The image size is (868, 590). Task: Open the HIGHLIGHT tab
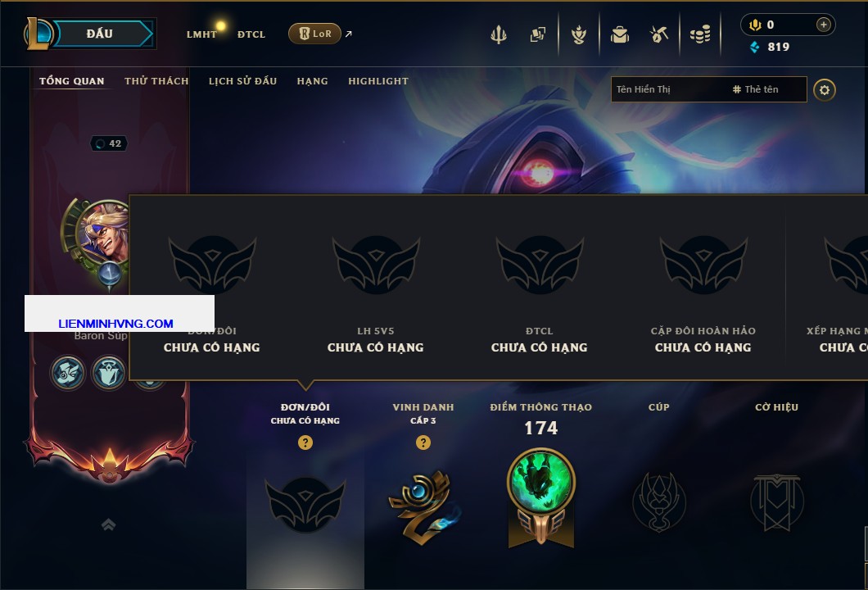pyautogui.click(x=378, y=81)
